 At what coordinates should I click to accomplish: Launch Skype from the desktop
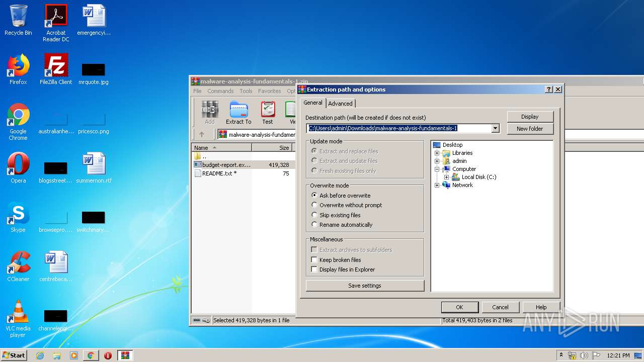18,217
